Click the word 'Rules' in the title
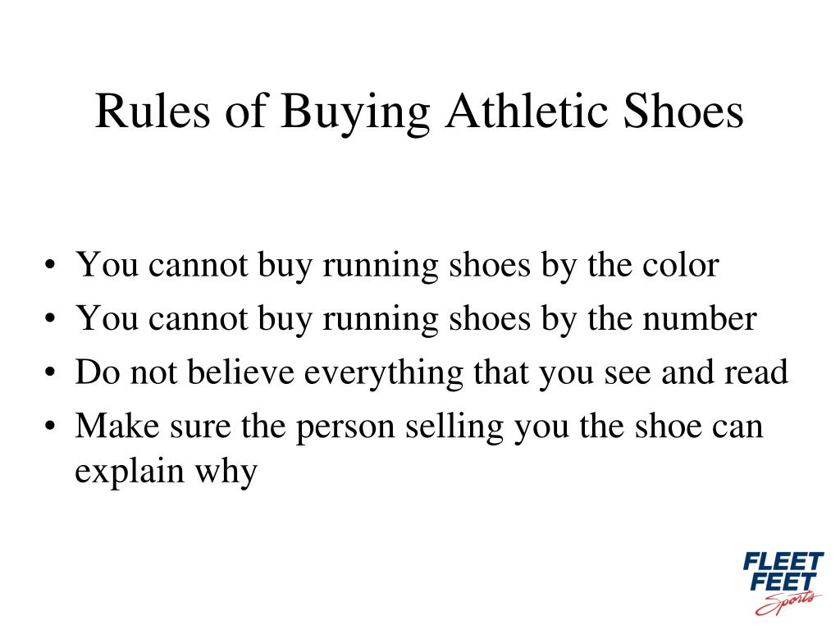 click(153, 111)
